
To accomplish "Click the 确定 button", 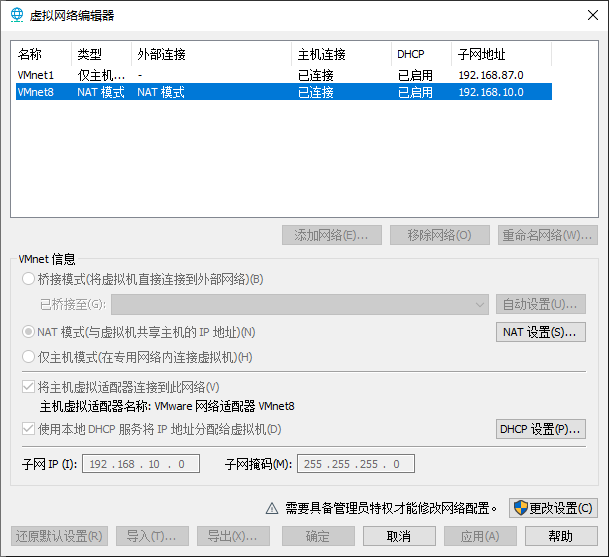I will pos(318,536).
